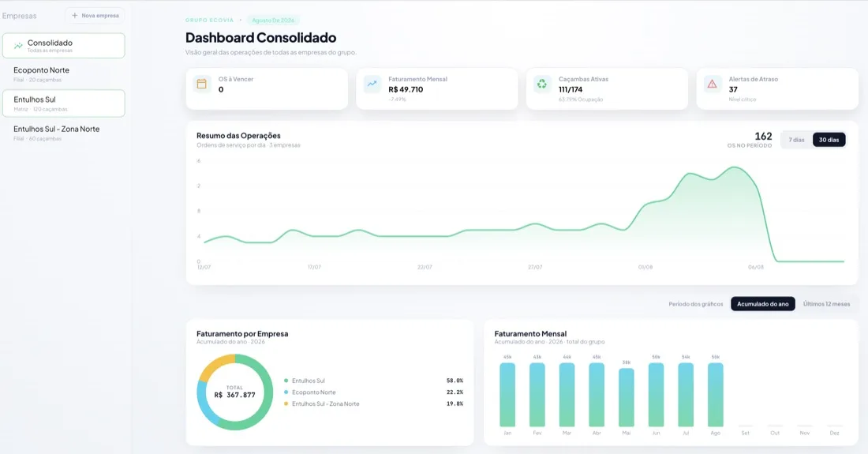Image resolution: width=868 pixels, height=454 pixels.
Task: Click the plus icon beside Nova empresa
Action: pyautogui.click(x=75, y=16)
